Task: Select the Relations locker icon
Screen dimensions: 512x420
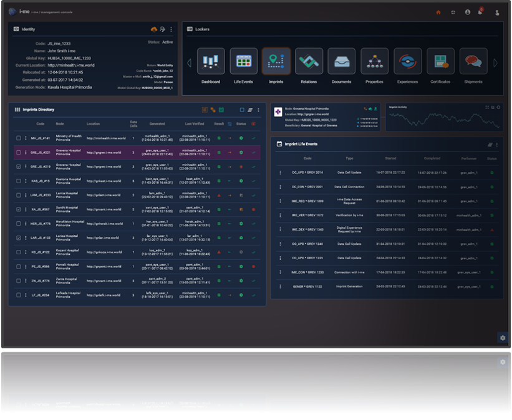Action: 308,61
